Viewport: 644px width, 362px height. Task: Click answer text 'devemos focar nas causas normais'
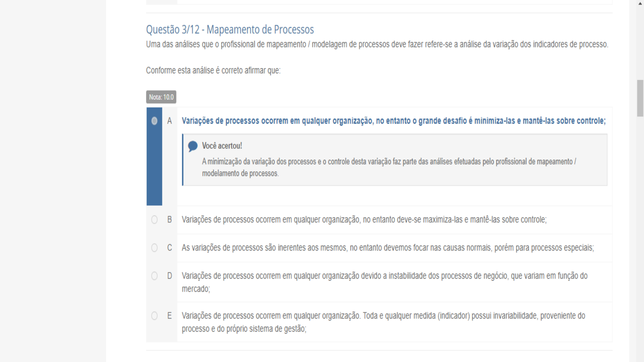coord(438,248)
